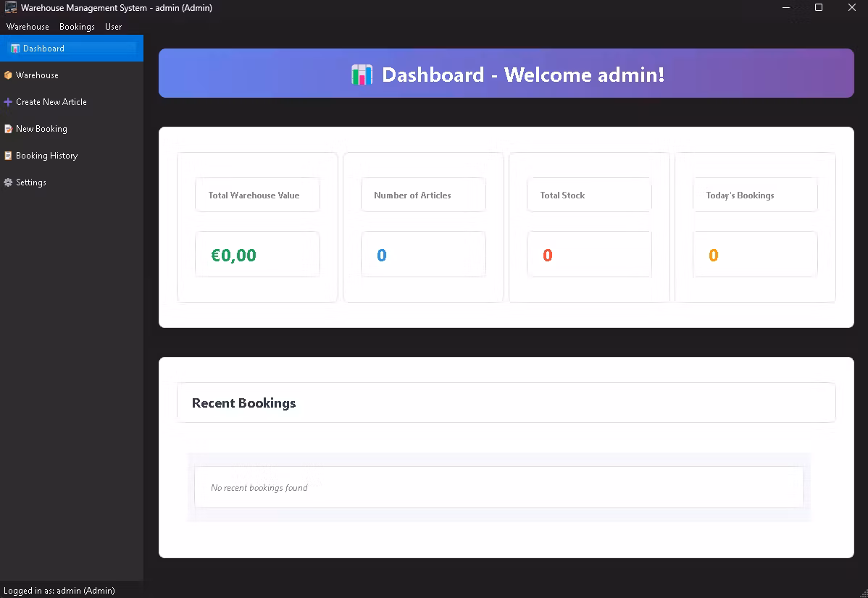Image resolution: width=868 pixels, height=598 pixels.
Task: Click the app icon in title bar
Action: coord(11,8)
